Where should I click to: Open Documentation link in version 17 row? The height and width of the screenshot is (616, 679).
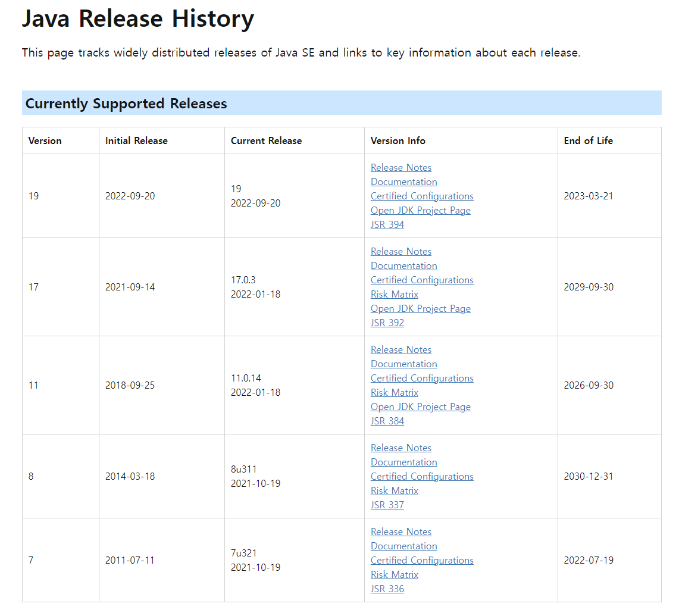click(x=403, y=266)
